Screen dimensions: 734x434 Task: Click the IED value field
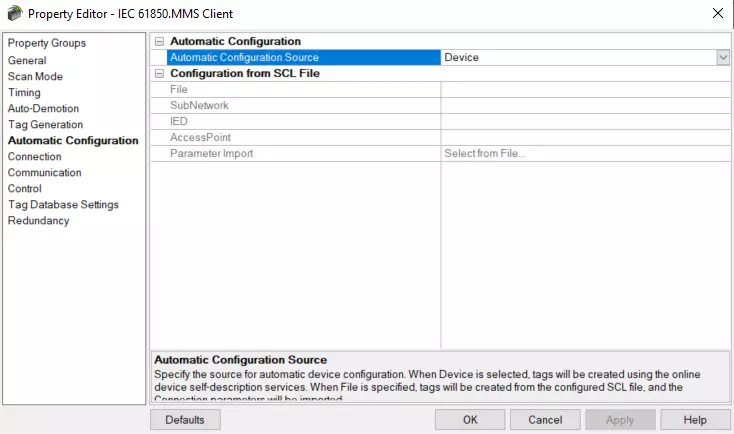(585, 121)
